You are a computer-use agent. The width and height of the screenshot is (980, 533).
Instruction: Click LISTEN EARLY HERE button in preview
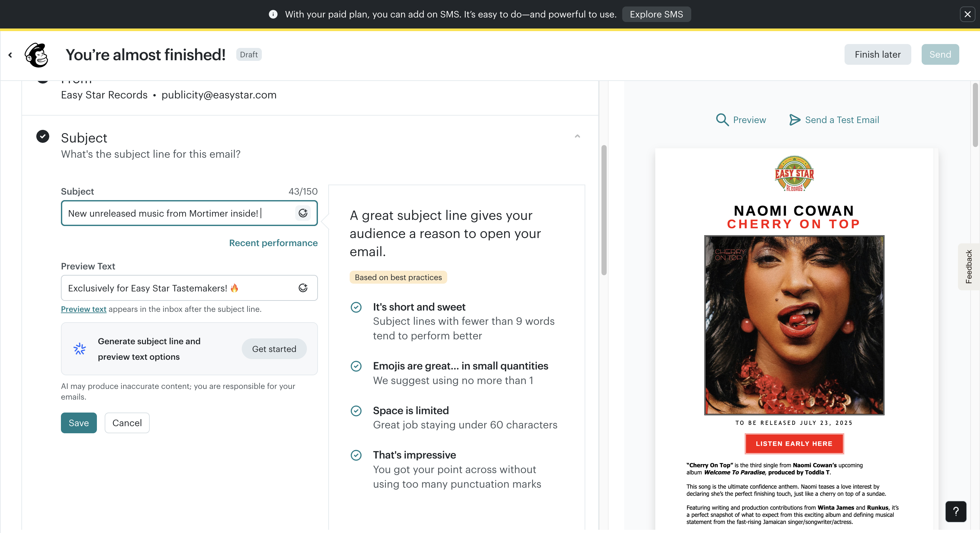pos(794,444)
